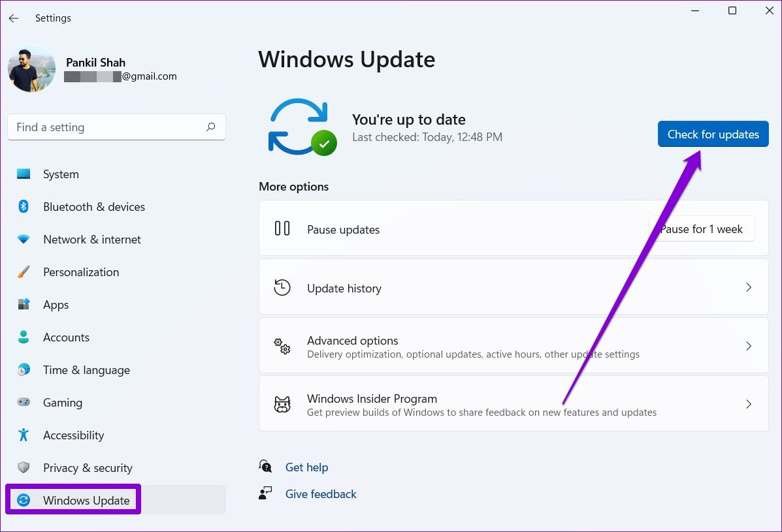This screenshot has width=782, height=532.
Task: Go to Personalization settings
Action: (81, 272)
